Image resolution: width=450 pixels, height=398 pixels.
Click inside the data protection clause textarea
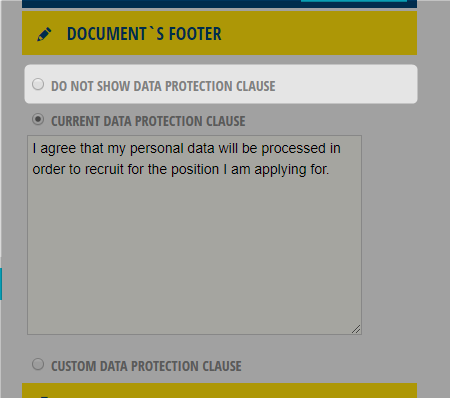(194, 235)
